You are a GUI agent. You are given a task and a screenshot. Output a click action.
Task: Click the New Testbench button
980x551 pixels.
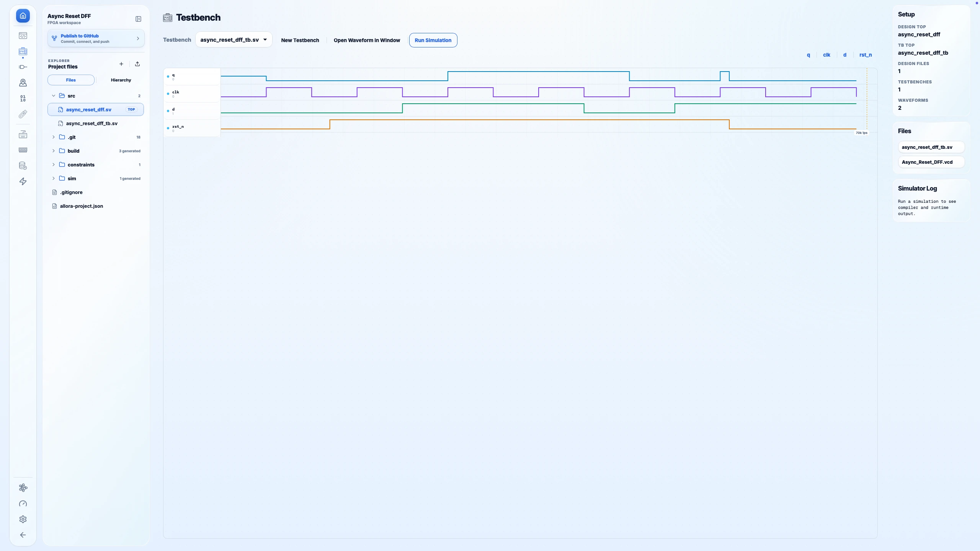[300, 40]
